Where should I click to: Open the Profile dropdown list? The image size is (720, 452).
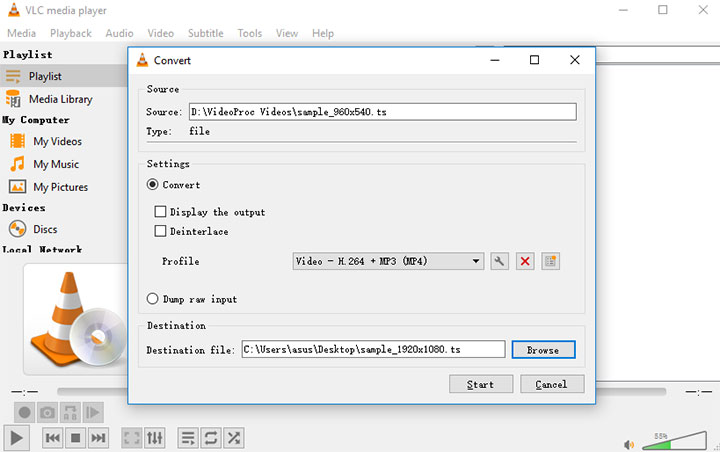coord(388,261)
